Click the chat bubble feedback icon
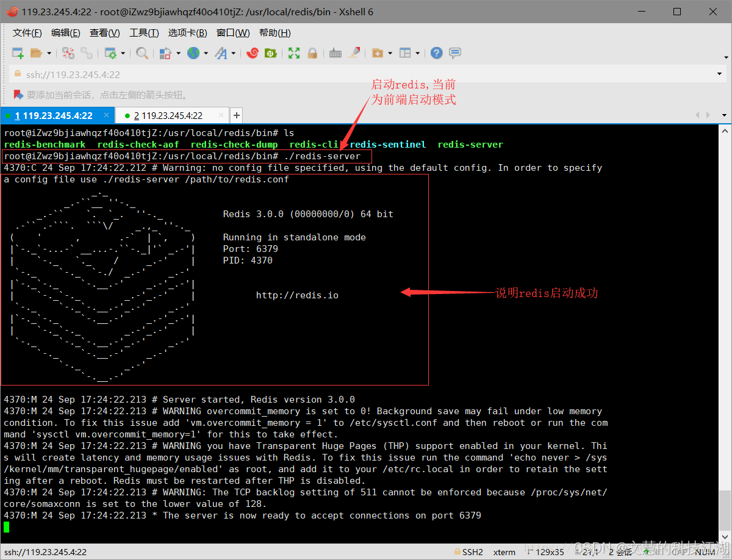 (455, 53)
